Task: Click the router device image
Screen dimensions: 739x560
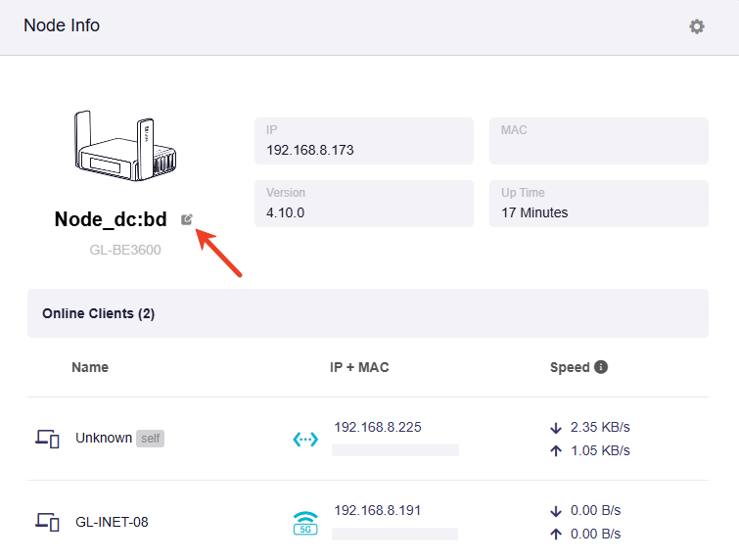Action: [x=125, y=146]
